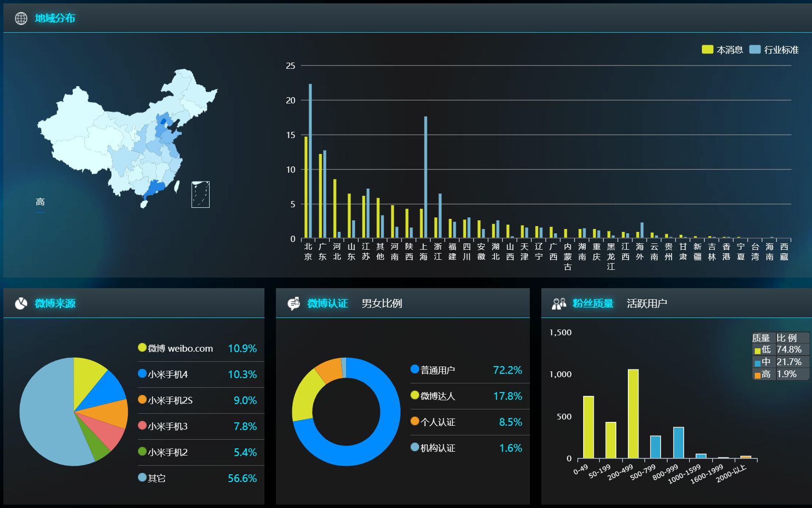The height and width of the screenshot is (508, 812).
Task: Click the 上海 blue industry-standard bar
Action: [x=425, y=178]
